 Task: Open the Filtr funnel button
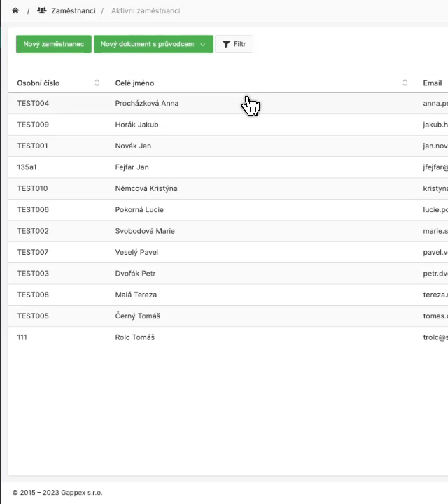234,44
